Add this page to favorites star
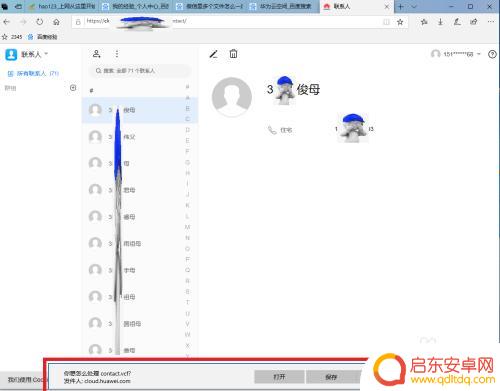The width and height of the screenshot is (500, 391). [400, 22]
